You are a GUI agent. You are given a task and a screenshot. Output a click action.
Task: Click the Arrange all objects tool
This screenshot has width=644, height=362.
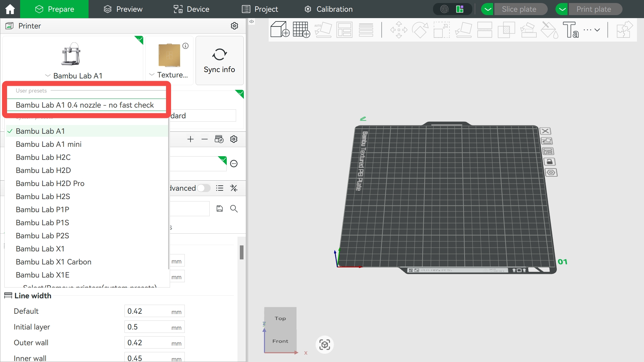[344, 29]
